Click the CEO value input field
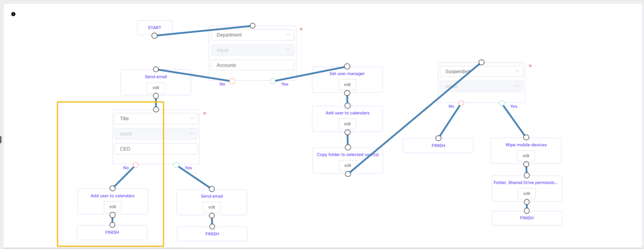 [156, 149]
